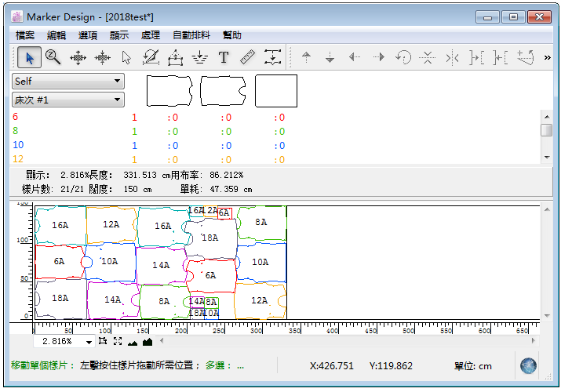
Task: Click the marker area vertical scroll down arrow
Action: 547,315
